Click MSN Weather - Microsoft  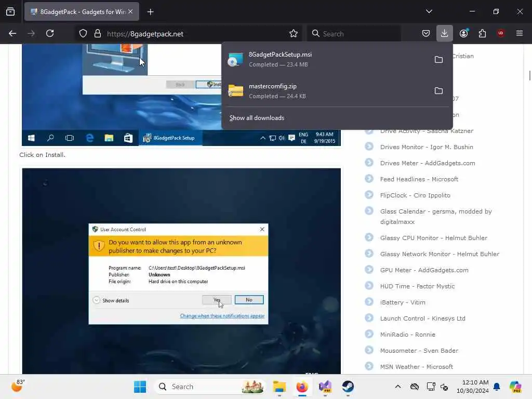point(417,367)
